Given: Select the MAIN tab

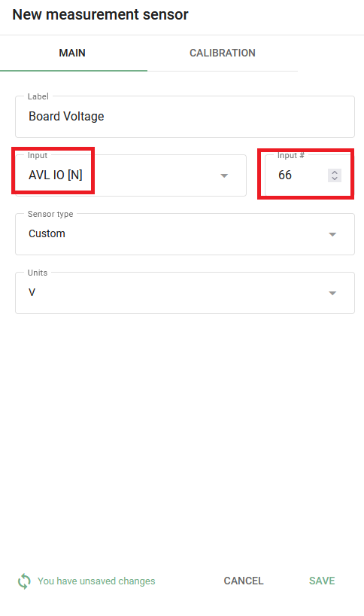Looking at the screenshot, I should [x=72, y=53].
